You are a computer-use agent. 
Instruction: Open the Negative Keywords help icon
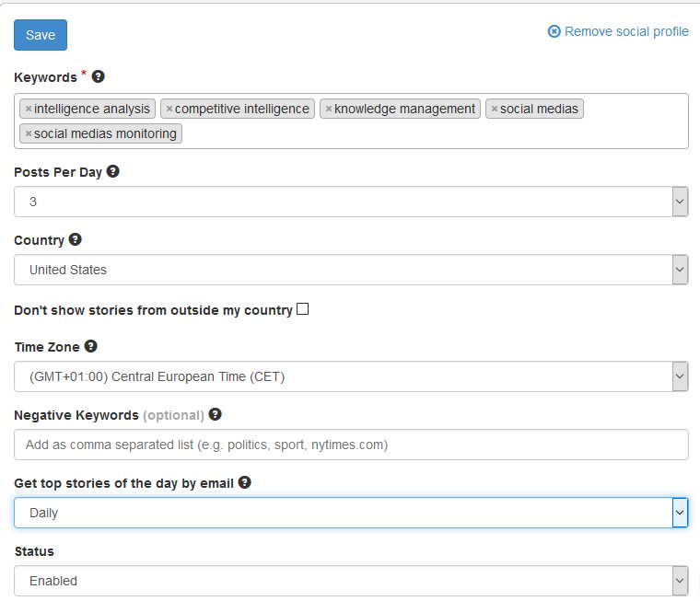point(216,414)
